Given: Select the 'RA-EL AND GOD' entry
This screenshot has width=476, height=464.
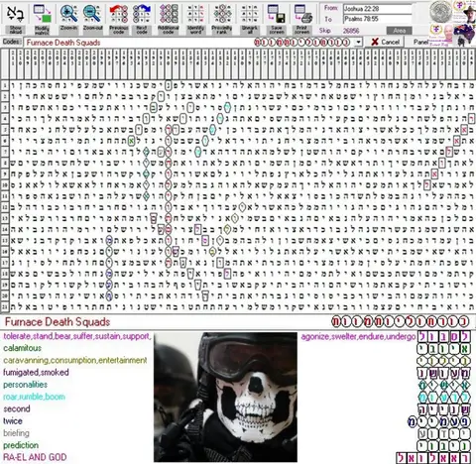Looking at the screenshot, I should (35, 457).
